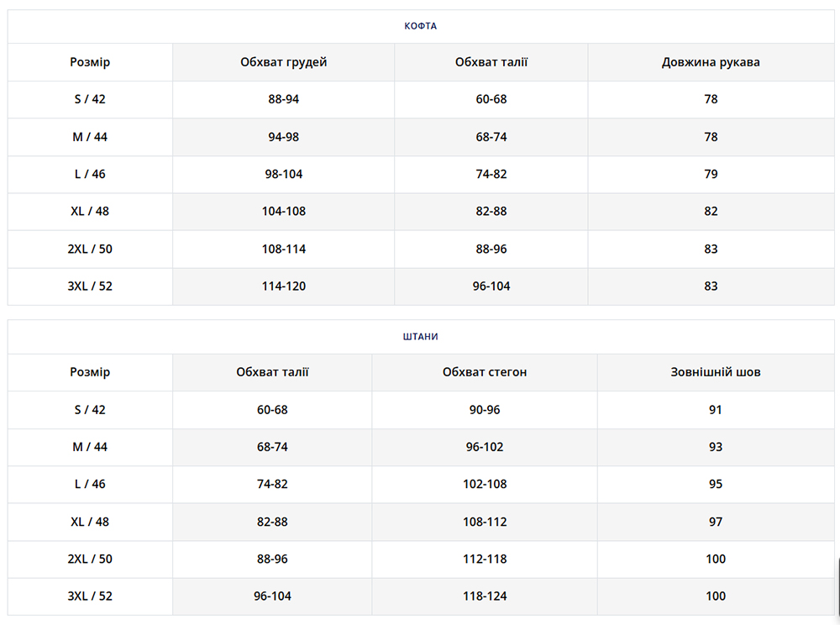This screenshot has height=625, width=840.
Task: Select the Обхват грудей column header
Action: pos(283,62)
